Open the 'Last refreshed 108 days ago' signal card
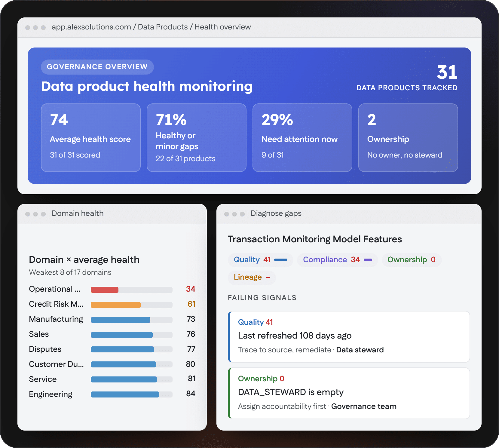Screen dimensions: 499x448 coord(349,337)
